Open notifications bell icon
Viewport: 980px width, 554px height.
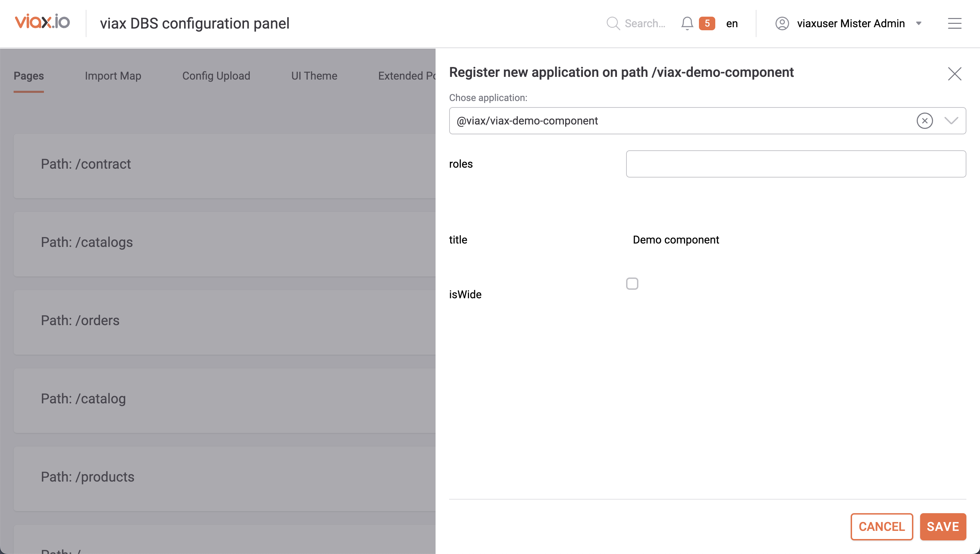[x=687, y=23]
